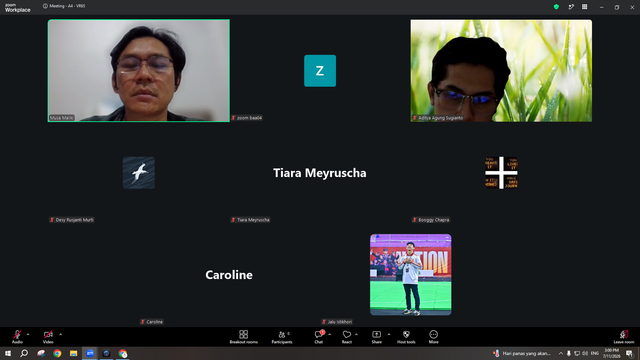
Task: Show hidden system tray icons
Action: pyautogui.click(x=561, y=353)
